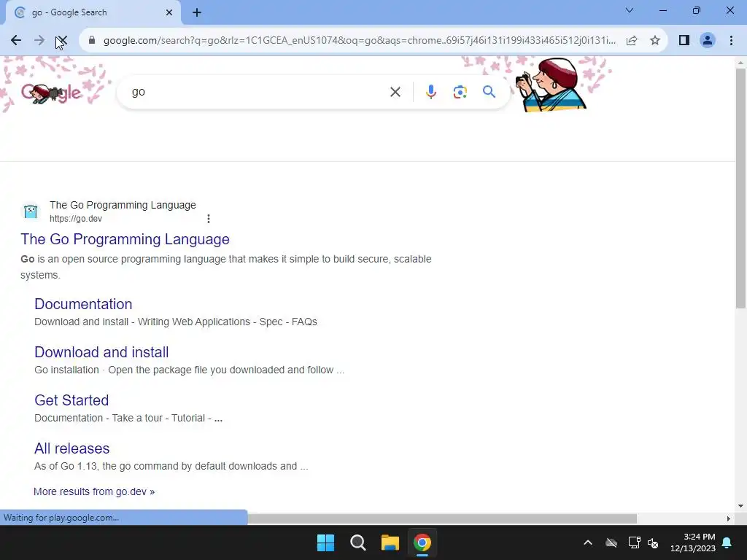
Task: Start a search by voice
Action: [x=430, y=92]
